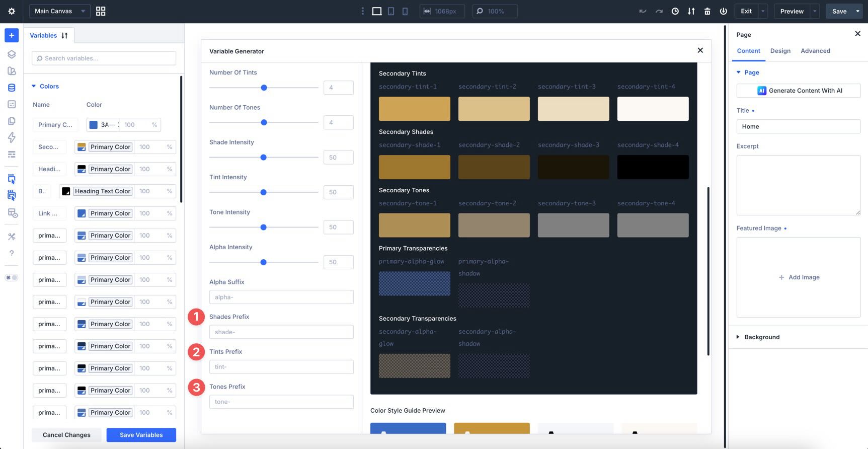Screen dimensions: 868x449
Task: Click the Tone Intensity slider handle
Action: coord(263,228)
